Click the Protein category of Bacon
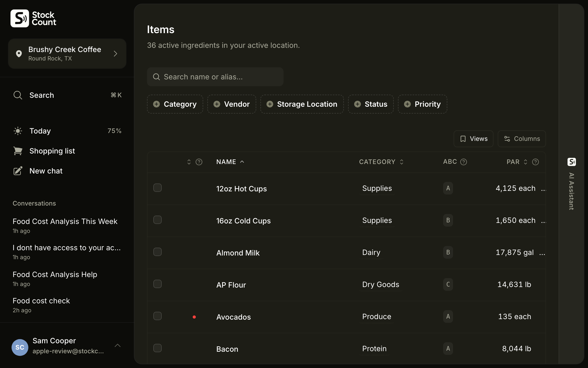The width and height of the screenshot is (588, 368). 374,349
